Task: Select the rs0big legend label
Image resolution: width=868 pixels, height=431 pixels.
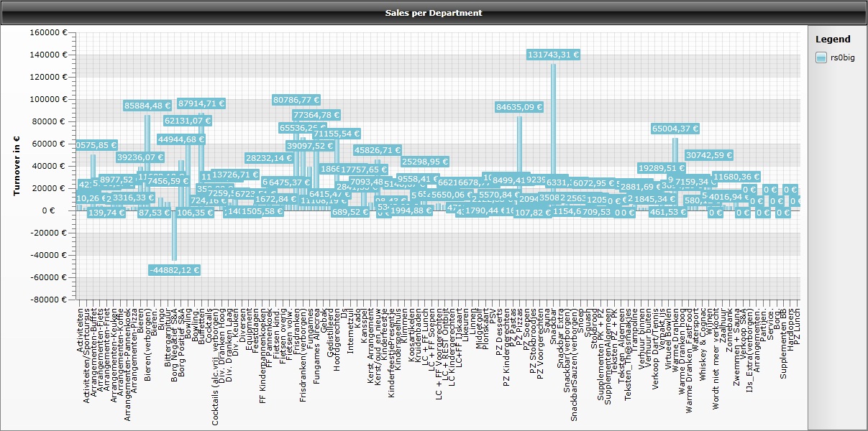Action: pos(843,58)
